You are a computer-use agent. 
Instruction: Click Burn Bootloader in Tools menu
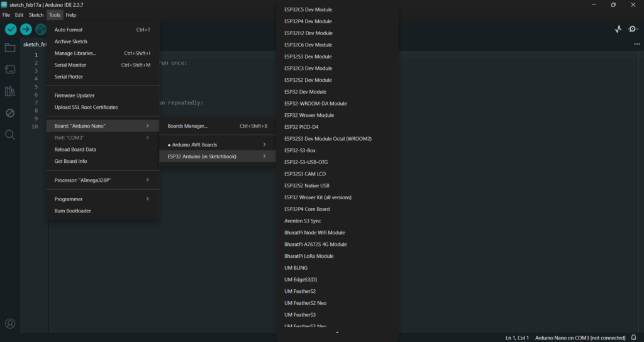(73, 211)
